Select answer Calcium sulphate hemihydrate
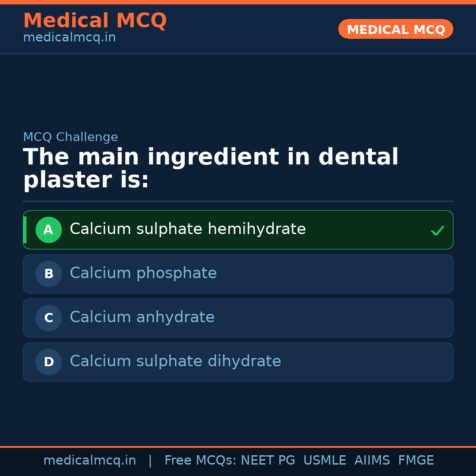The height and width of the screenshot is (476, 476). click(188, 229)
